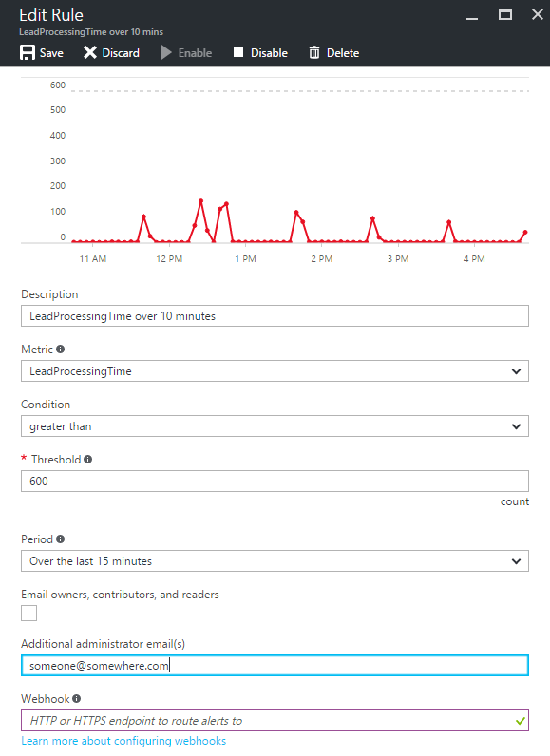Click the info icon beside Threshold
Screen dimensions: 550x756
click(87, 460)
